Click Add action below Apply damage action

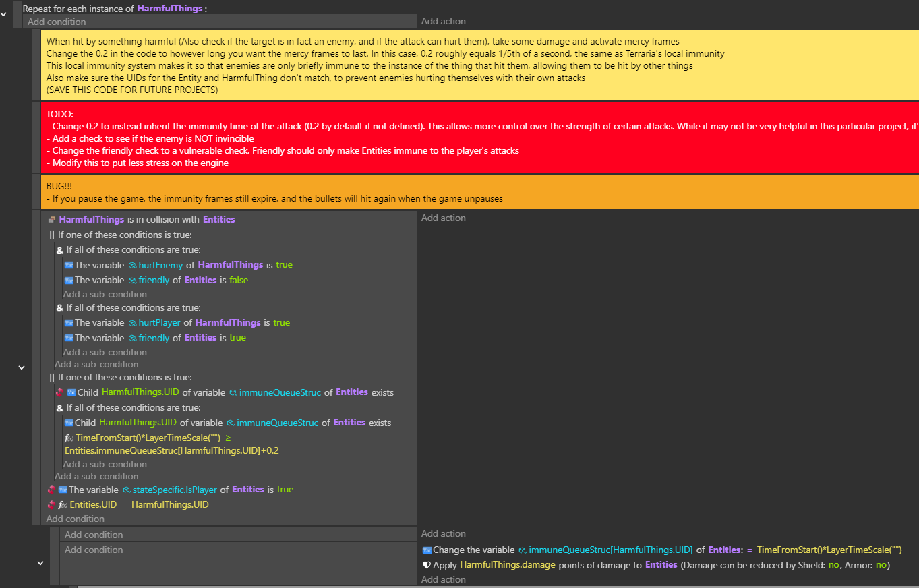[x=443, y=579]
